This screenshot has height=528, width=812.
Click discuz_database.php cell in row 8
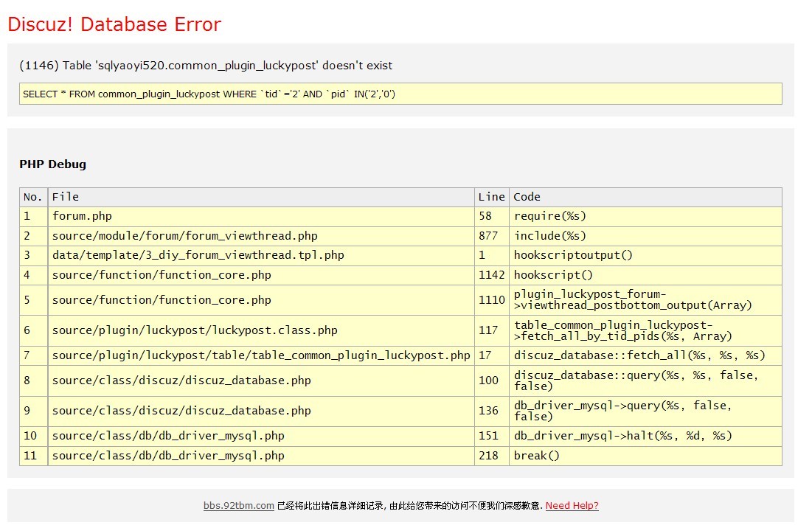click(261, 381)
